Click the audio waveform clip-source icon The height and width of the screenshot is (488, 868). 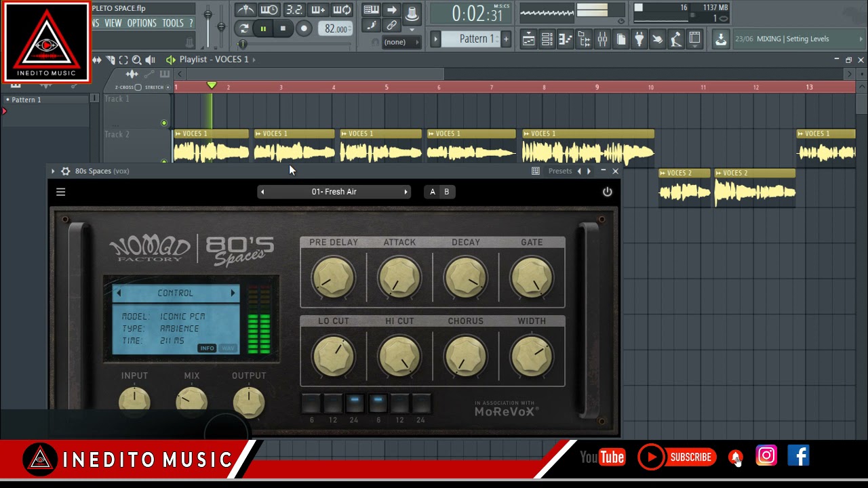click(132, 74)
